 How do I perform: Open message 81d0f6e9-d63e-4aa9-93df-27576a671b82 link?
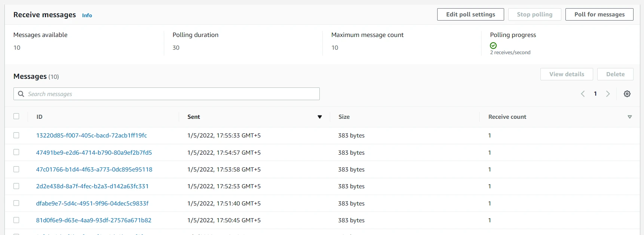click(93, 220)
